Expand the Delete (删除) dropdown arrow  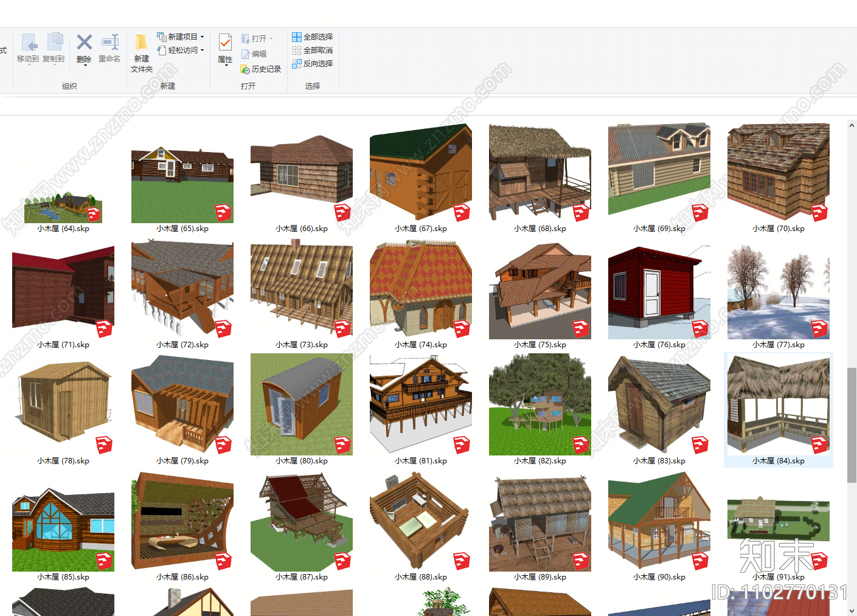tap(85, 65)
